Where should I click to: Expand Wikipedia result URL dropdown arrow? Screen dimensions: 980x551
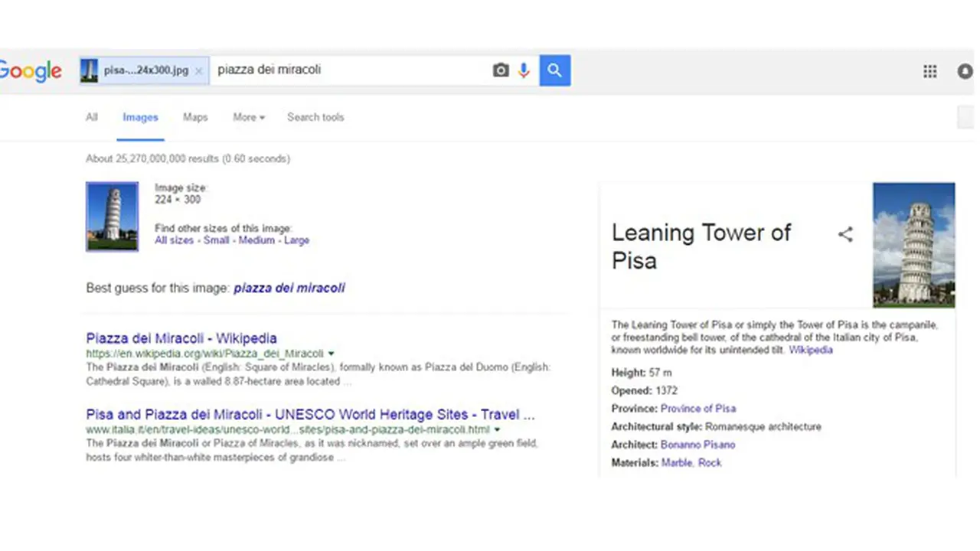pyautogui.click(x=332, y=354)
